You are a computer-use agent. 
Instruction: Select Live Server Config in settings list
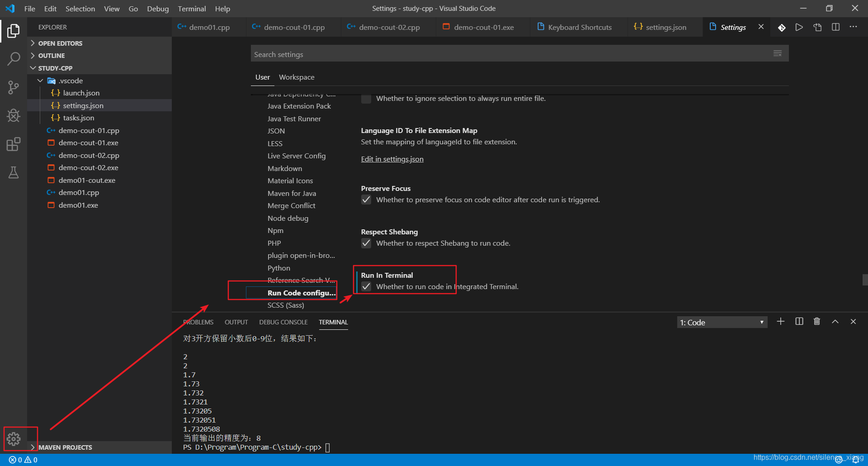(297, 156)
